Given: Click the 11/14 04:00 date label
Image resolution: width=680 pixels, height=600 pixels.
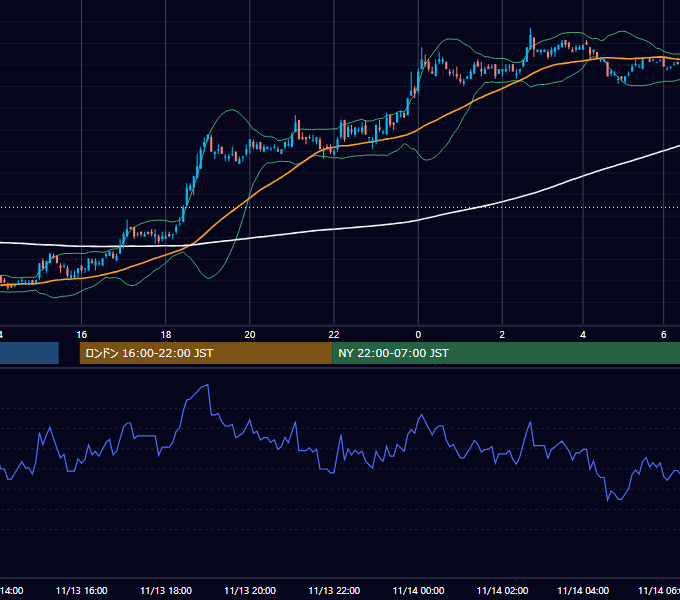Looking at the screenshot, I should pyautogui.click(x=583, y=590).
